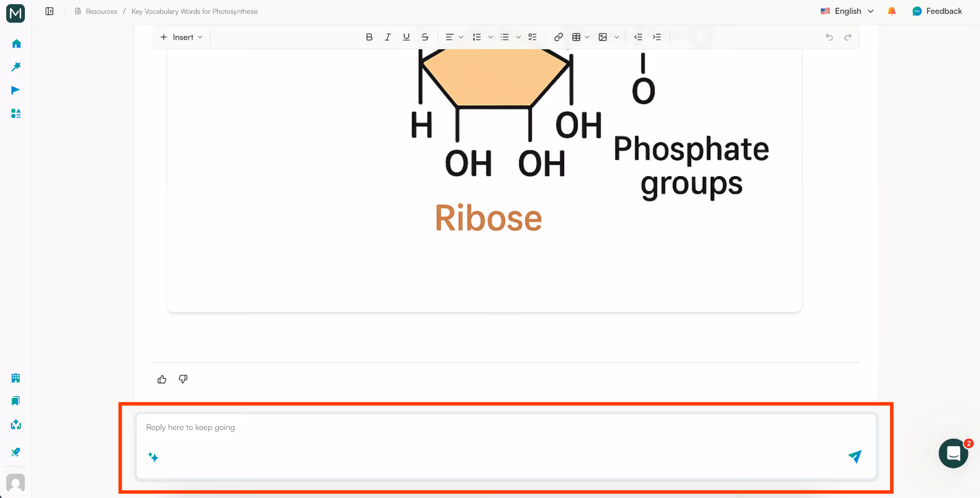Toggle underline formatting
Viewport: 980px width, 498px height.
coord(405,37)
